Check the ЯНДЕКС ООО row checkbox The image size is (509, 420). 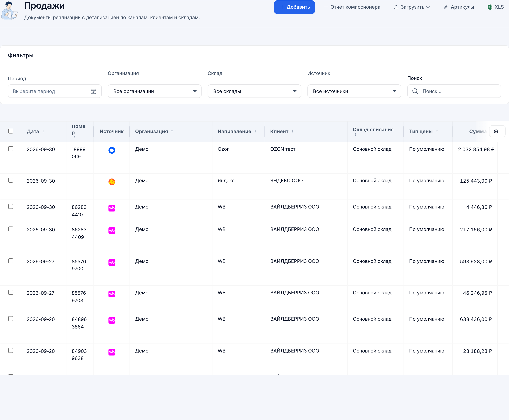click(x=11, y=180)
